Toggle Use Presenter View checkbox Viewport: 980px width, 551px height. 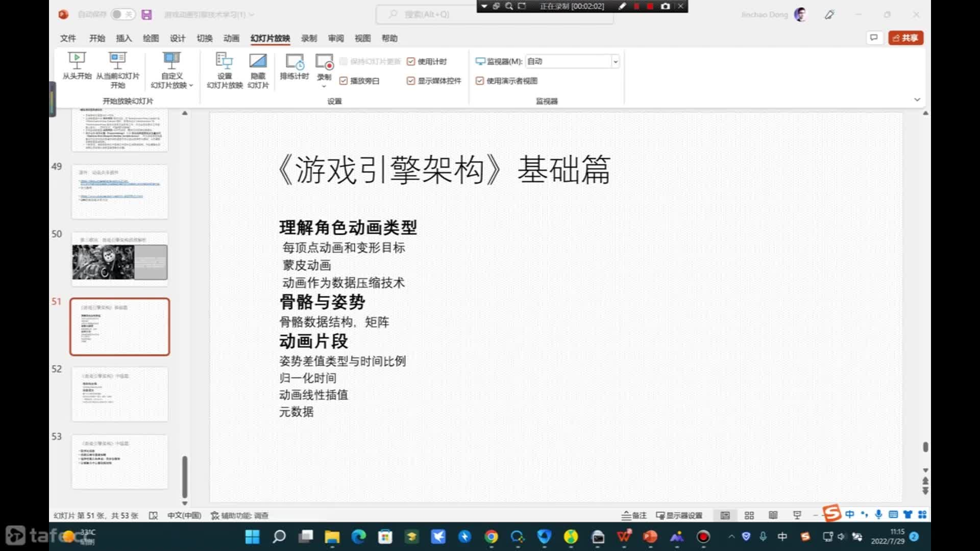coord(480,81)
